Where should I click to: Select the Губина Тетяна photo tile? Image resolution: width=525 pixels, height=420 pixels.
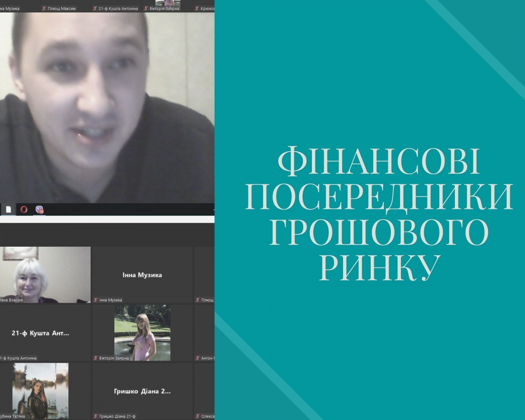coord(41,391)
